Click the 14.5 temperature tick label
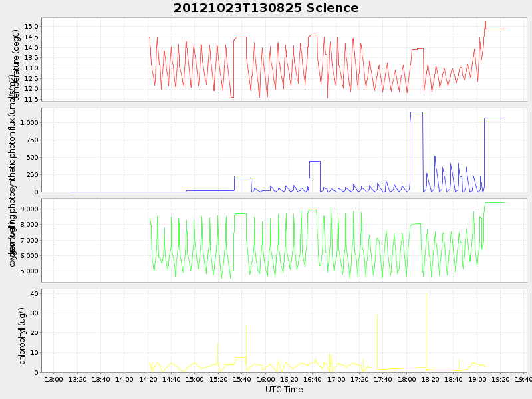 [x=31, y=37]
